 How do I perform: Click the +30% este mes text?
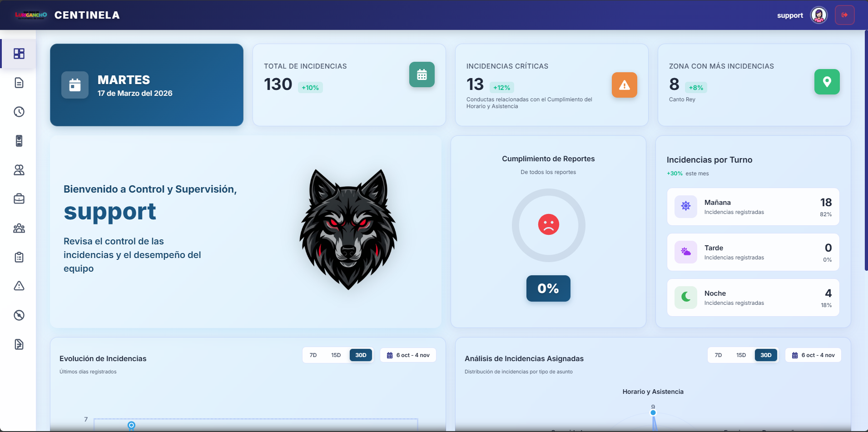click(x=688, y=174)
